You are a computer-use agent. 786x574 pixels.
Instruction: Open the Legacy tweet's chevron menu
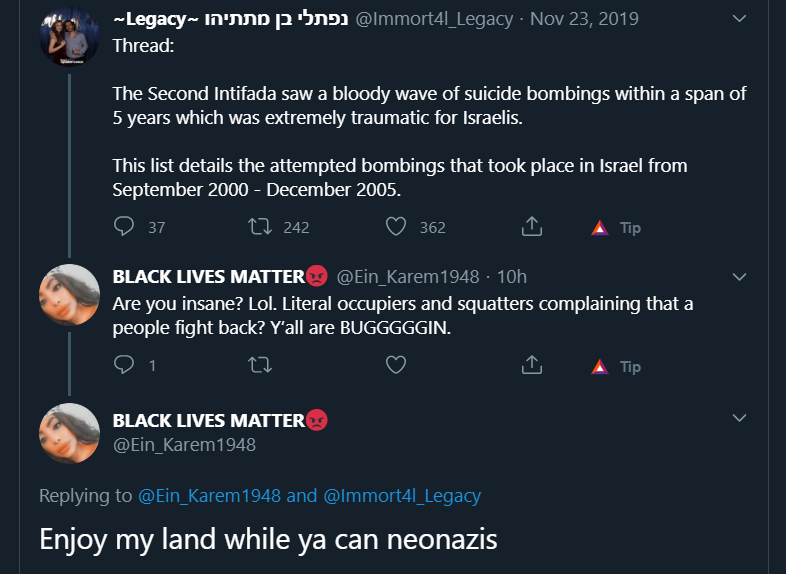[x=739, y=19]
